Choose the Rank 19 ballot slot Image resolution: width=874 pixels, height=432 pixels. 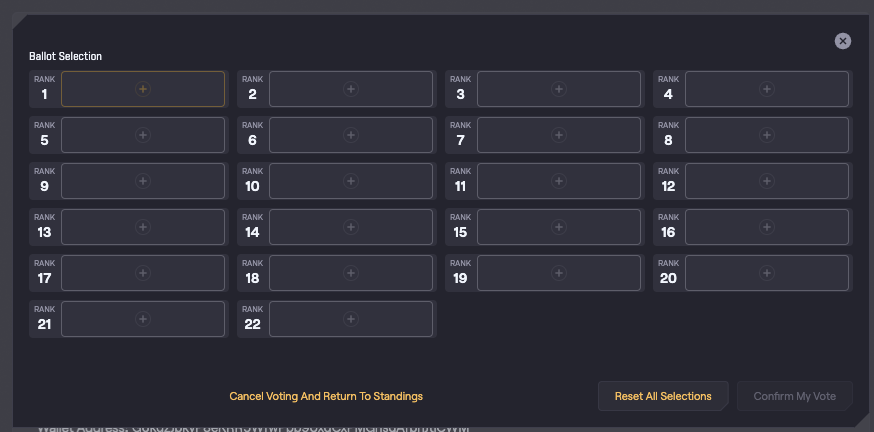pos(559,273)
